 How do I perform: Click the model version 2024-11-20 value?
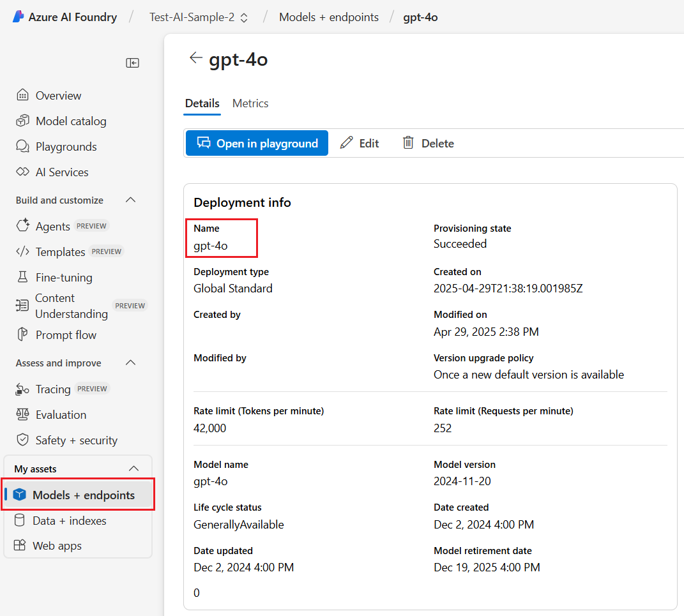click(462, 481)
